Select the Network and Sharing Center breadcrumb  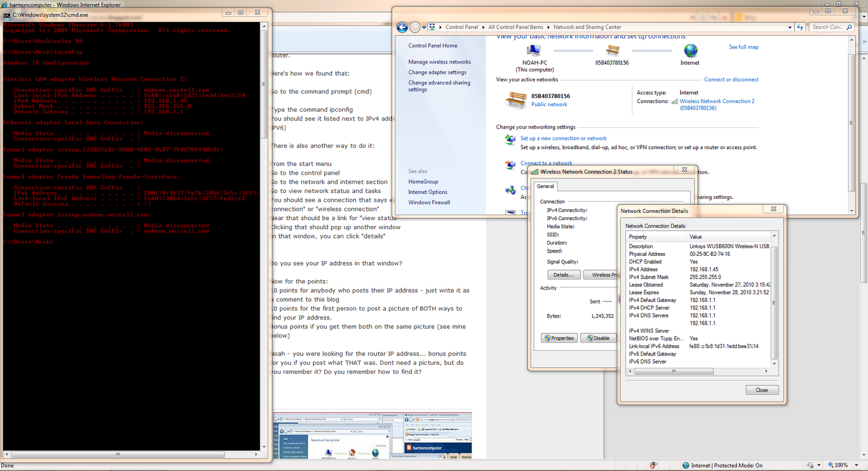[587, 27]
